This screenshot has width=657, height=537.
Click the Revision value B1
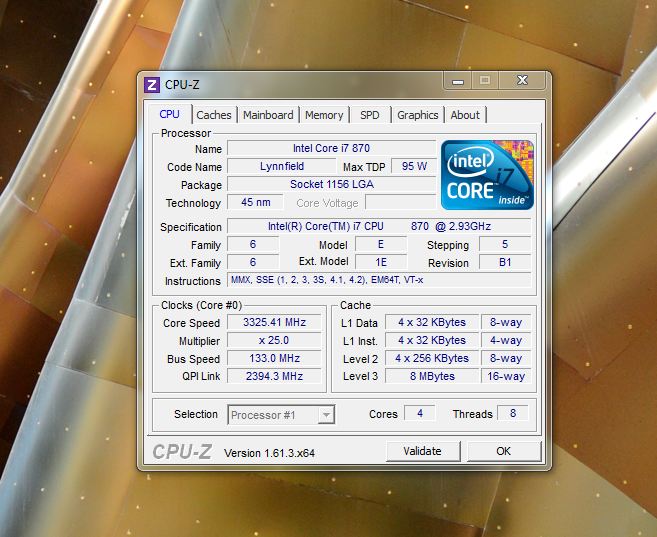pyautogui.click(x=505, y=263)
